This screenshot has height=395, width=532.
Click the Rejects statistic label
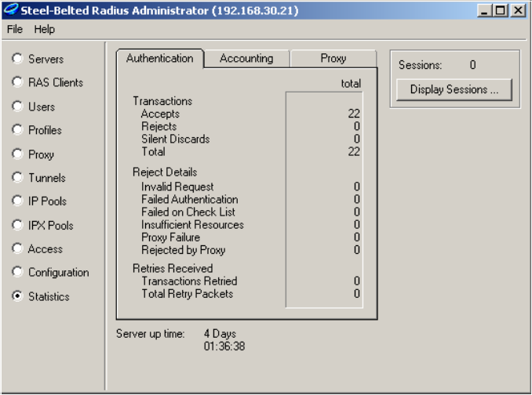[159, 126]
